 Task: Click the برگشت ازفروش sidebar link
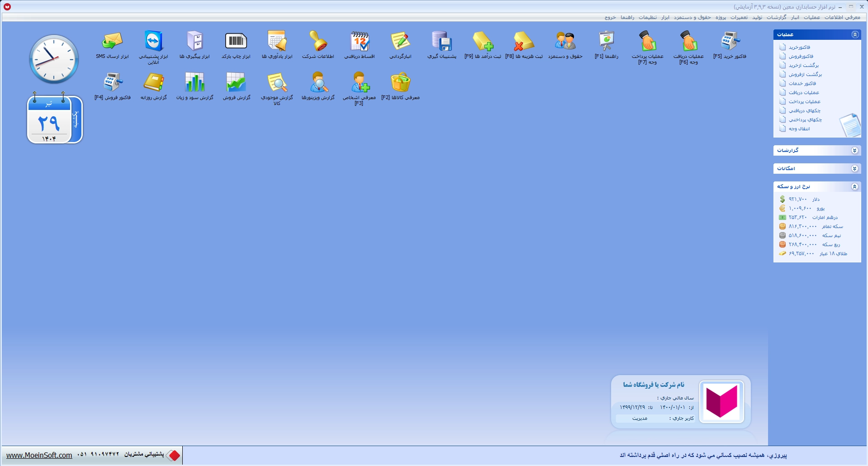click(805, 74)
